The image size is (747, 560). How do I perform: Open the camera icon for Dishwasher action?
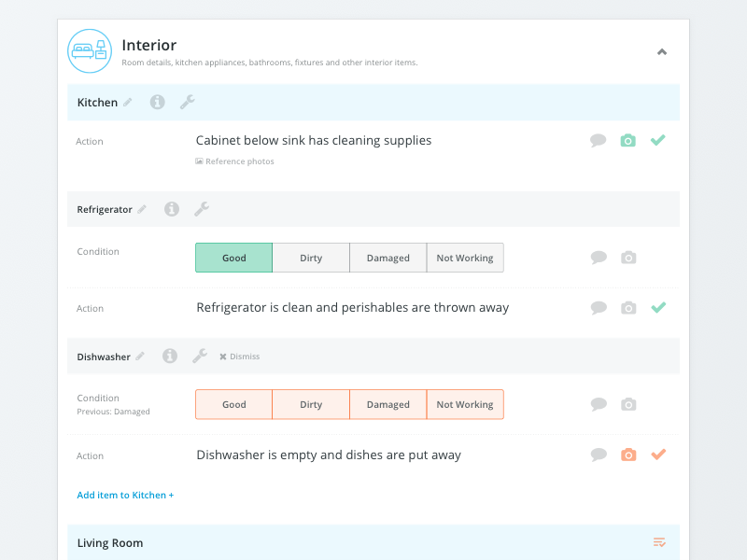[627, 455]
